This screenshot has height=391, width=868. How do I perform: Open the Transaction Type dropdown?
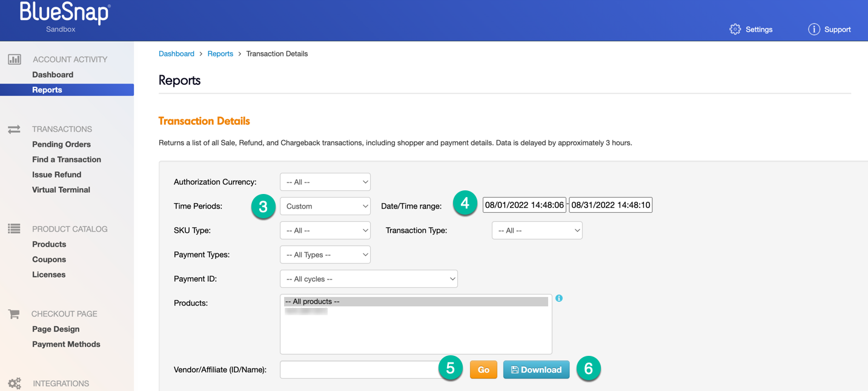pyautogui.click(x=537, y=230)
